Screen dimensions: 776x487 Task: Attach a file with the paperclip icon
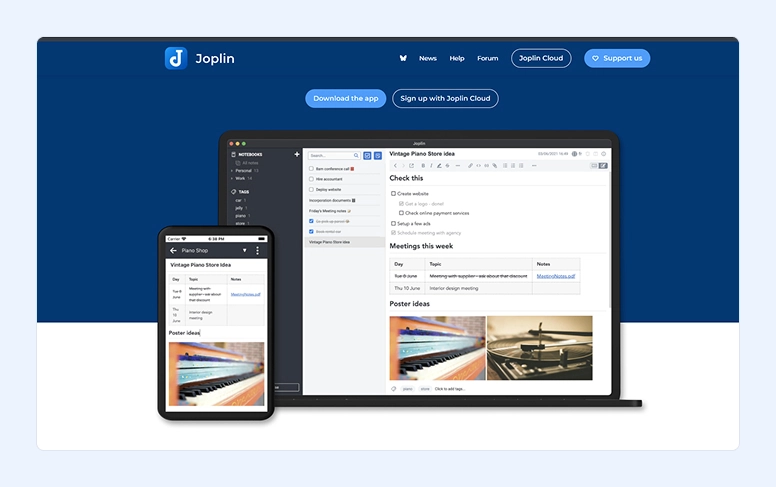pos(494,166)
